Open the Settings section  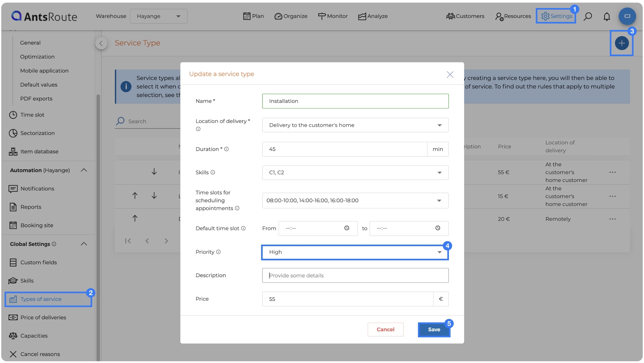(x=556, y=16)
